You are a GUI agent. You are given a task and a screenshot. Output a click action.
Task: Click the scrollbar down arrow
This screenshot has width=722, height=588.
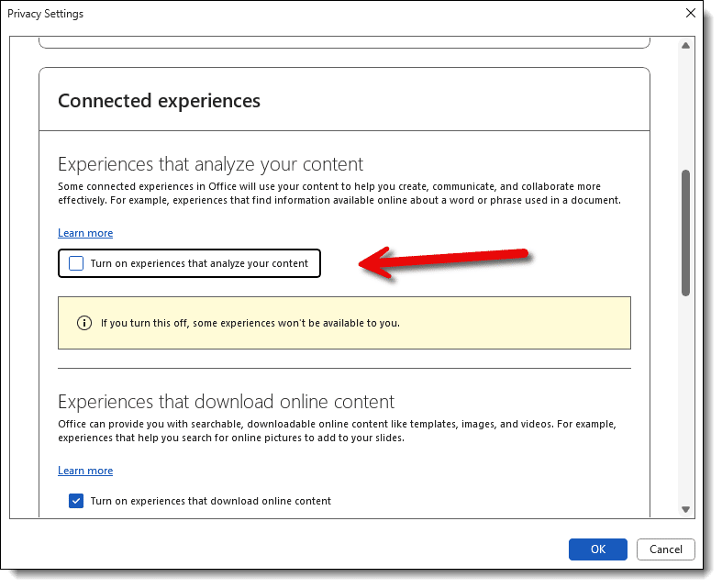[x=685, y=508]
